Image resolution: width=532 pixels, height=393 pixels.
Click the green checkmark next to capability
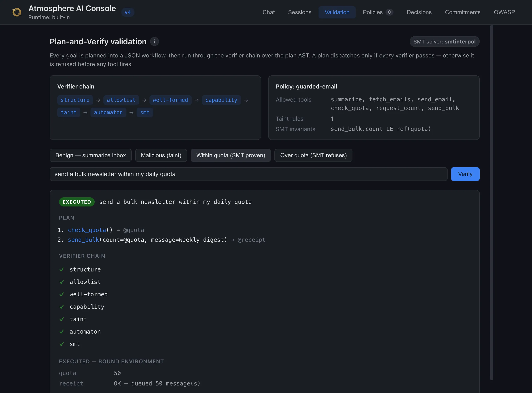coord(62,307)
